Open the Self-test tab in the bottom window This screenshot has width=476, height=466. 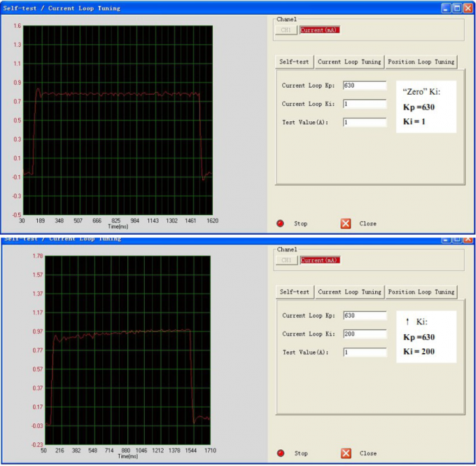pos(294,292)
